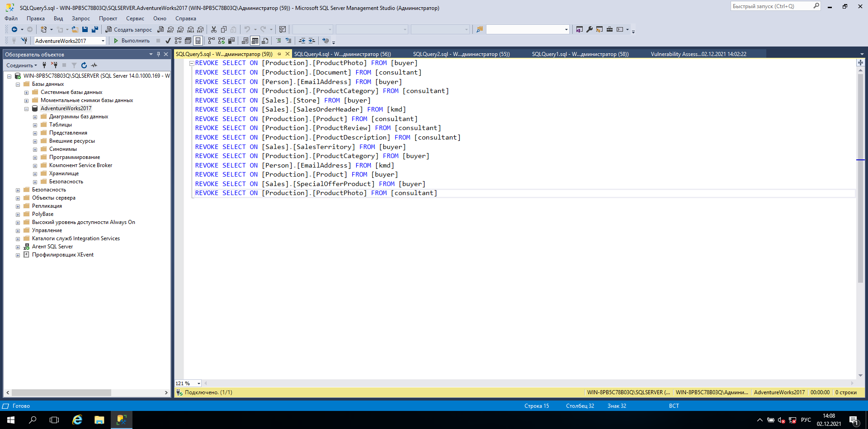The height and width of the screenshot is (429, 868).
Task: Open Internet Explorer from the taskbar
Action: (x=77, y=420)
